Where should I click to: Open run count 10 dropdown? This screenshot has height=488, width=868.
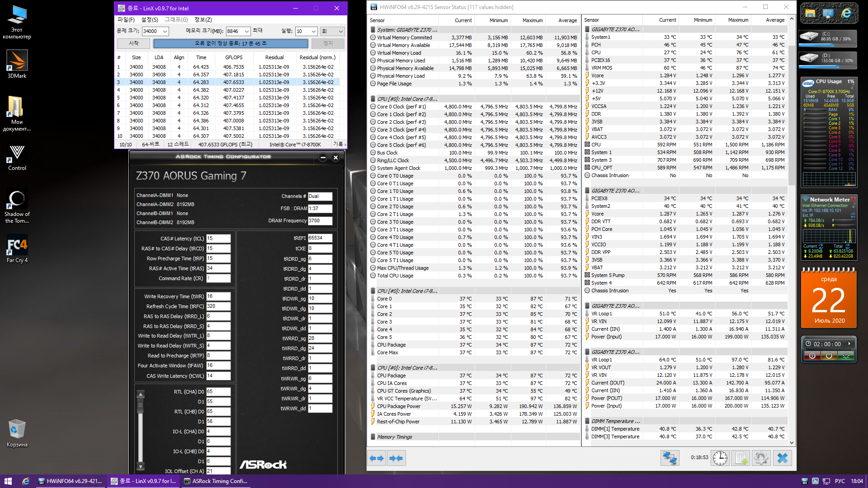pyautogui.click(x=314, y=32)
